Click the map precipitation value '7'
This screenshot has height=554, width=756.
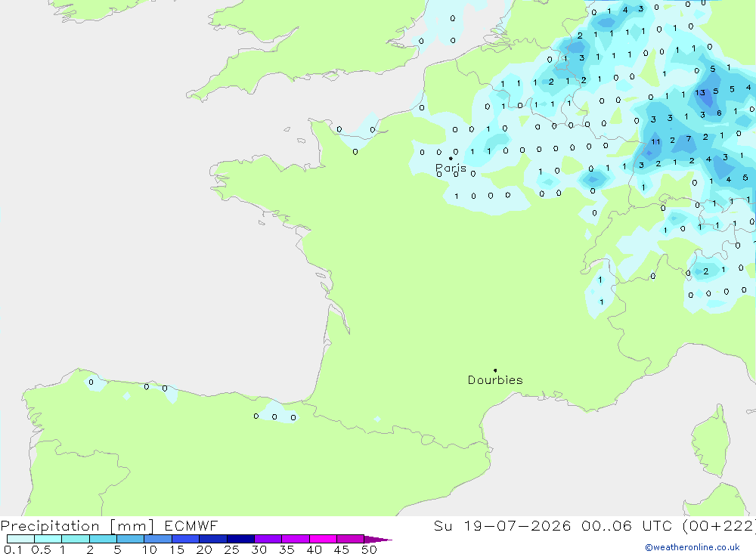[689, 139]
